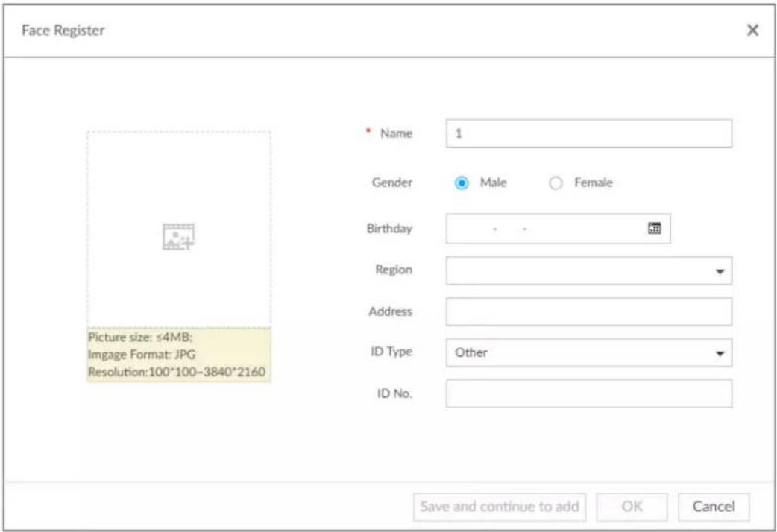Screen dimensions: 777x532
Task: Click the Cancel button
Action: tap(714, 507)
